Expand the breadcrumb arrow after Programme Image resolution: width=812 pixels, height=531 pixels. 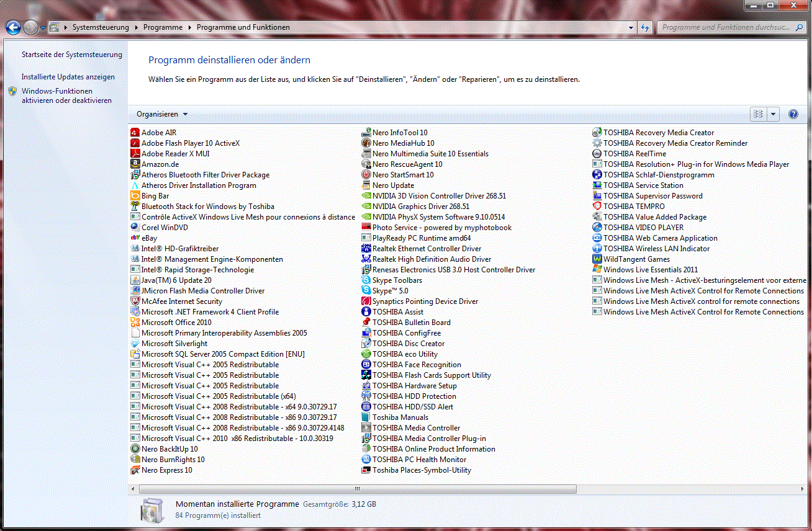point(189,27)
